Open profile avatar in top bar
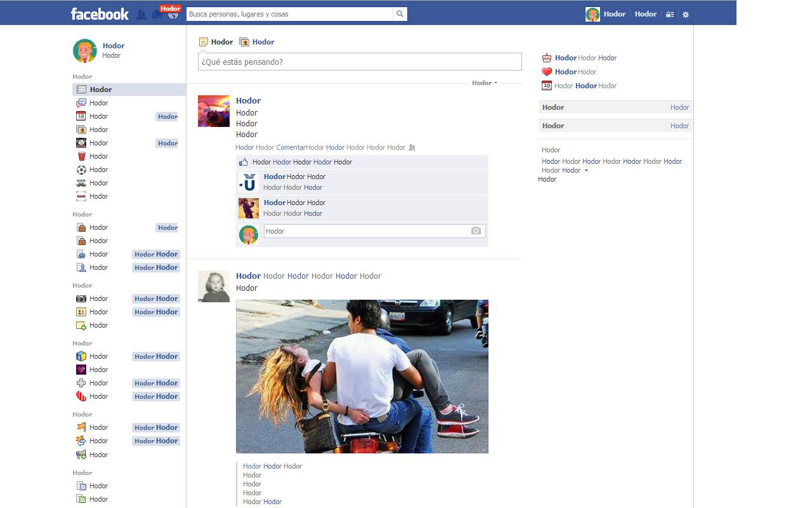 (593, 14)
